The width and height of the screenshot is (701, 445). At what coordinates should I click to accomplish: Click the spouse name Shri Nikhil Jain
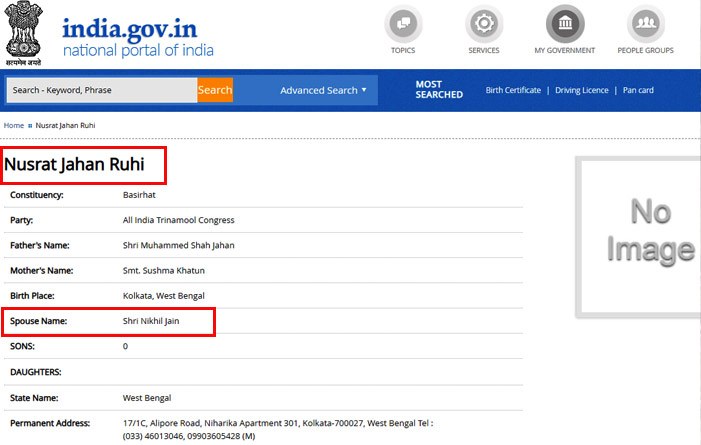click(151, 320)
